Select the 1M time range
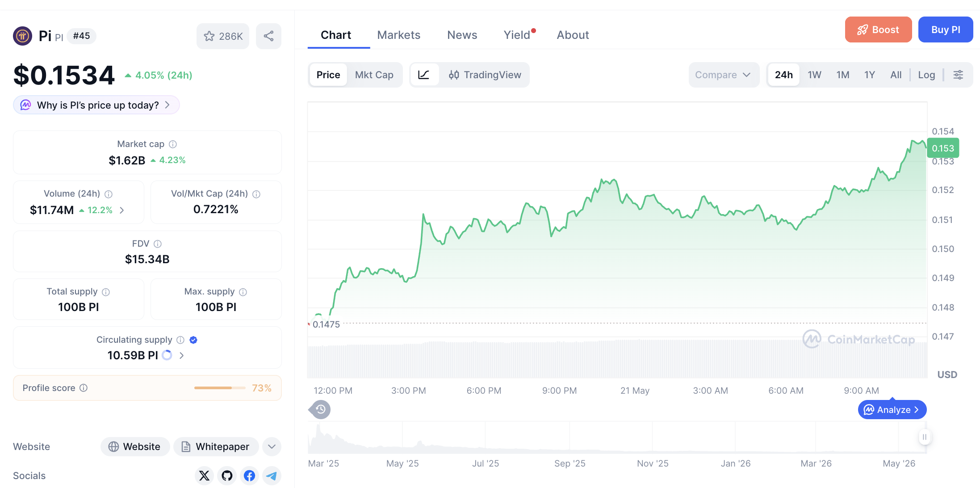The width and height of the screenshot is (980, 488). (843, 75)
